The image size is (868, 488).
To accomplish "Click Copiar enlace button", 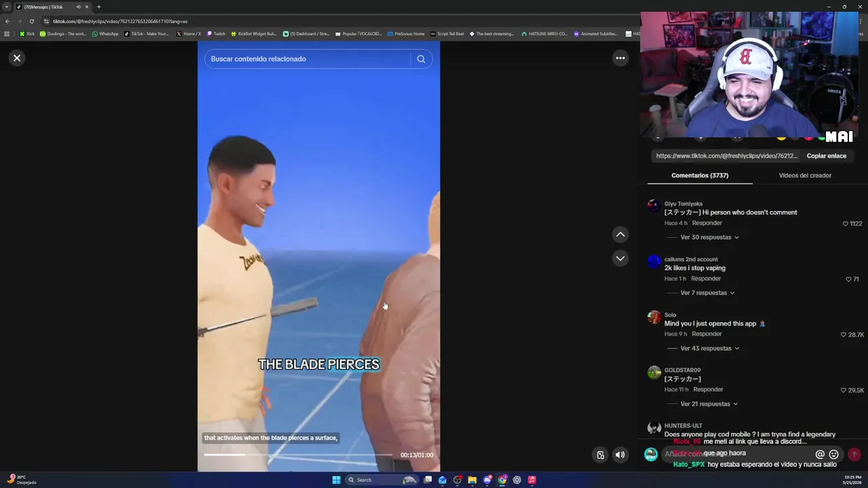I will [x=826, y=156].
